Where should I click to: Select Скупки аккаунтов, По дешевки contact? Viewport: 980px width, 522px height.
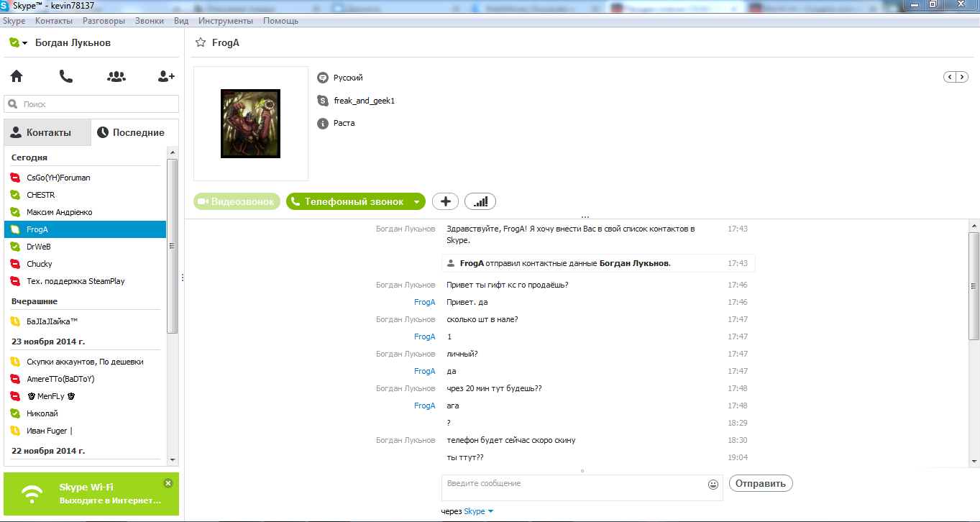coord(85,362)
